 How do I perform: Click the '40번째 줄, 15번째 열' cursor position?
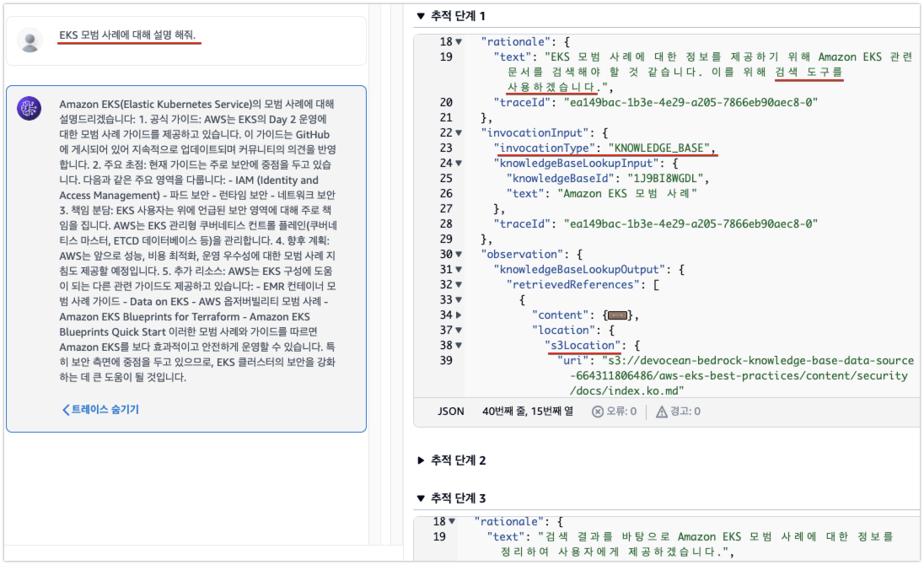click(x=528, y=412)
